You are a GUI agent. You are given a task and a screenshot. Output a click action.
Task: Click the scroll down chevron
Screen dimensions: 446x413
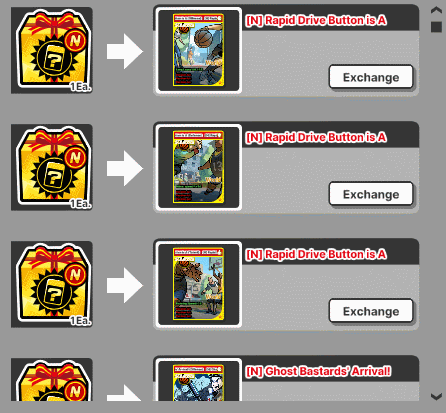coord(436,396)
